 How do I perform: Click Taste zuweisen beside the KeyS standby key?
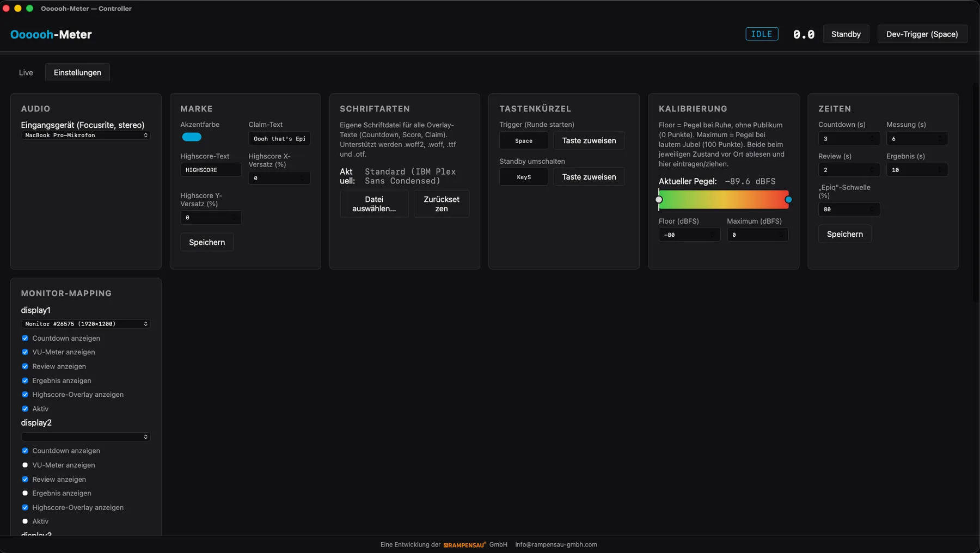[x=589, y=177]
